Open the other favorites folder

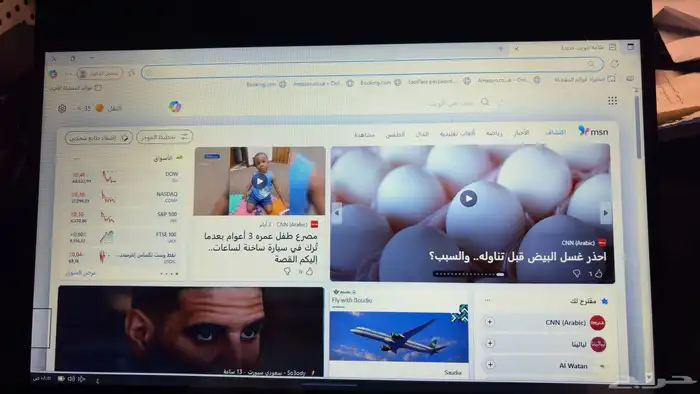pos(76,88)
